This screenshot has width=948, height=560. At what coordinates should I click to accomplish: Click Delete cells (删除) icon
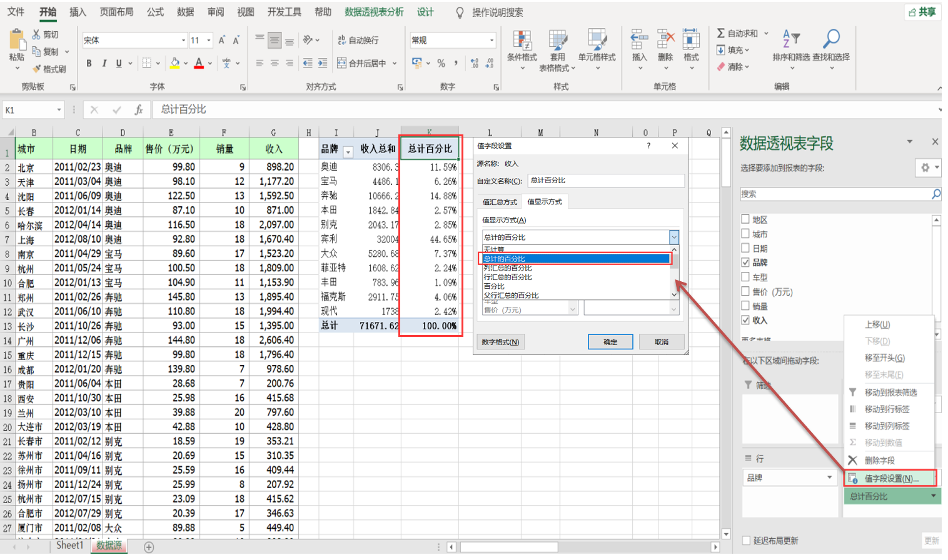(x=665, y=40)
